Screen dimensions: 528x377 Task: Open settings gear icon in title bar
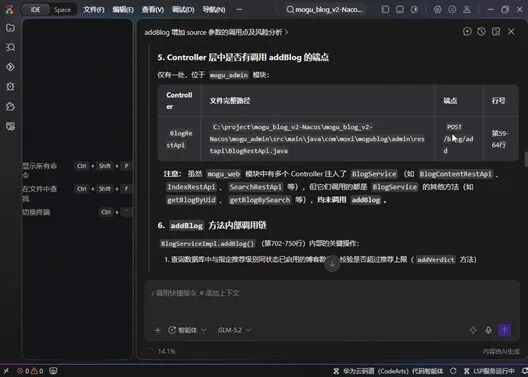pyautogui.click(x=437, y=9)
